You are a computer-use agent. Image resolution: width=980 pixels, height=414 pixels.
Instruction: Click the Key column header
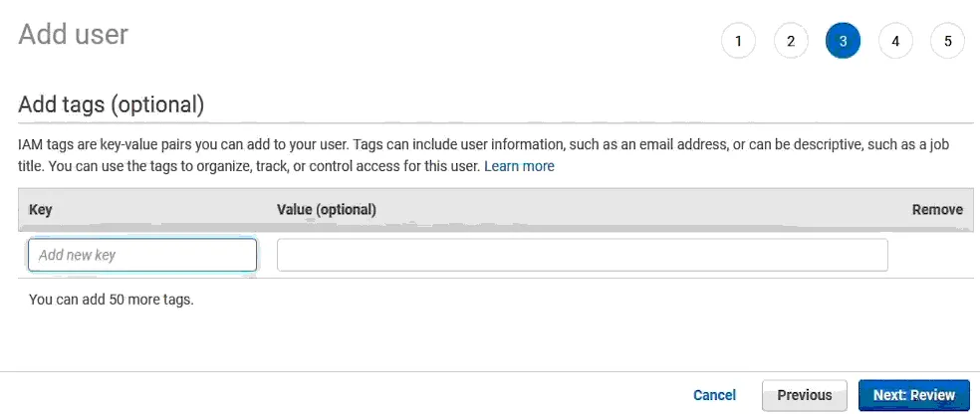pyautogui.click(x=41, y=210)
